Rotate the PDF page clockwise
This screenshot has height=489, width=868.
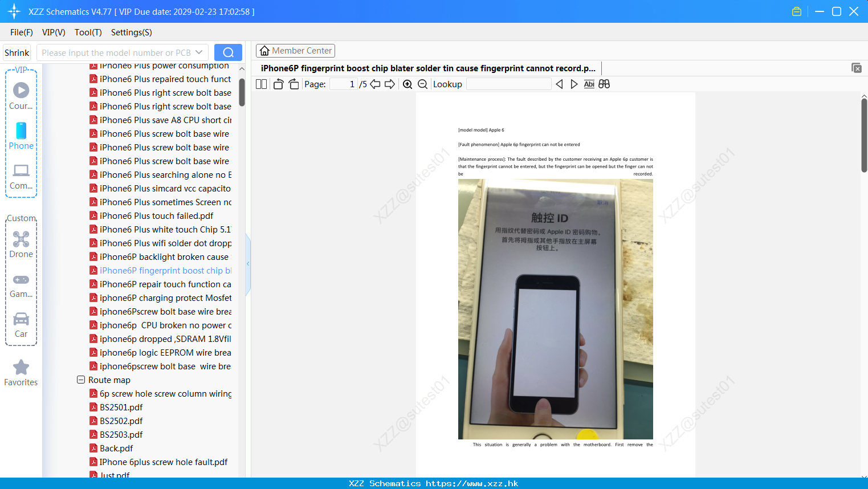click(294, 84)
